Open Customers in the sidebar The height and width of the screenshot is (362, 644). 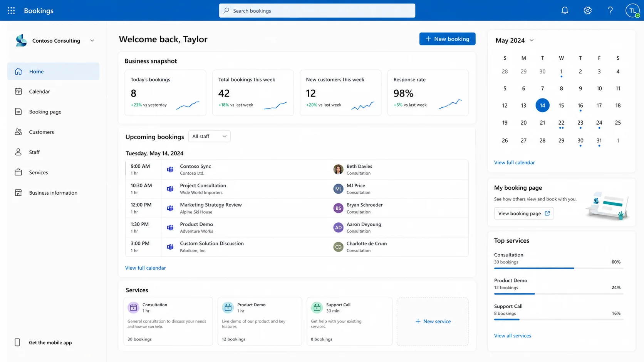point(53,132)
